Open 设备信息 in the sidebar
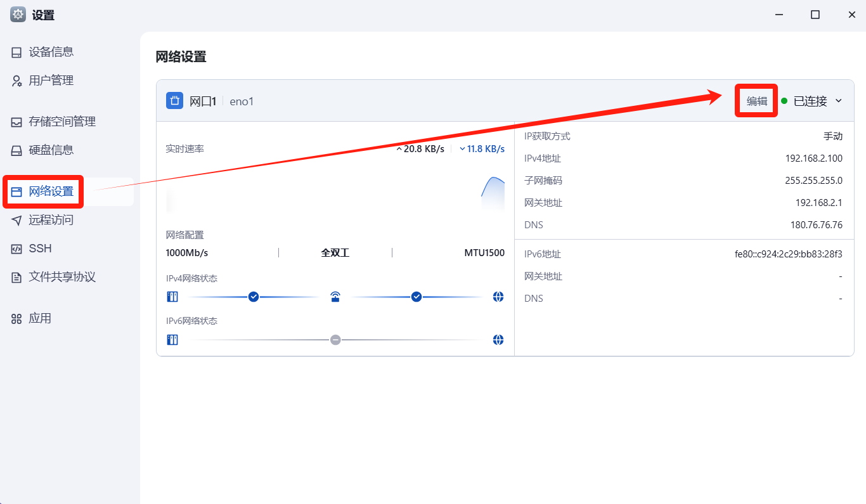866x504 pixels. (51, 52)
